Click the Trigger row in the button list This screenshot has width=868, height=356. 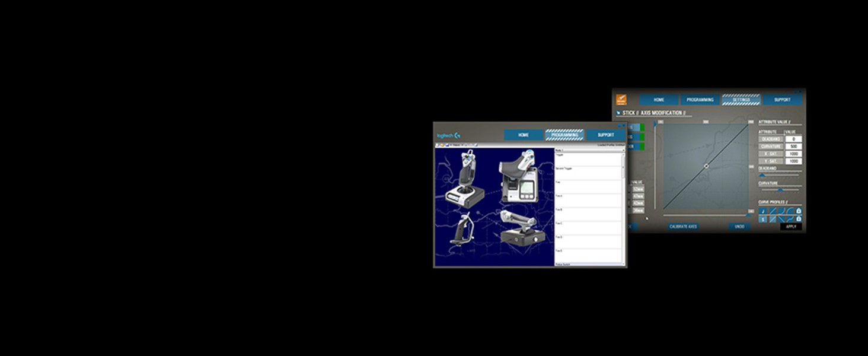587,158
